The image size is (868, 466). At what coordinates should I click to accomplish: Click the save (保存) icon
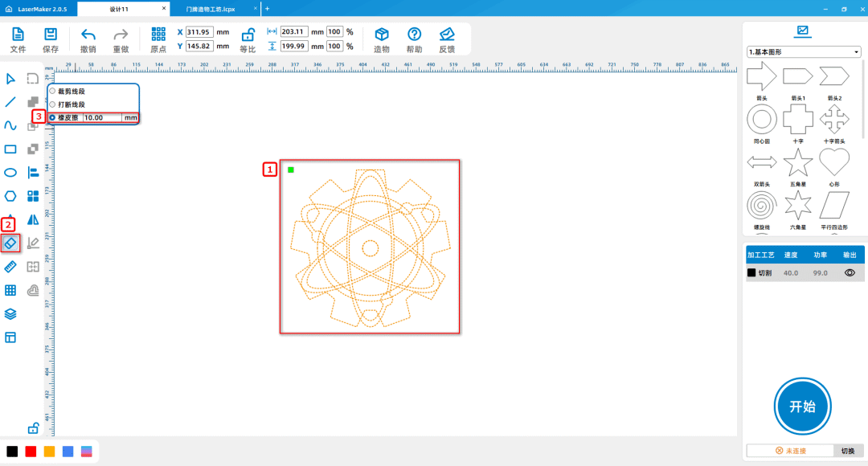[51, 35]
